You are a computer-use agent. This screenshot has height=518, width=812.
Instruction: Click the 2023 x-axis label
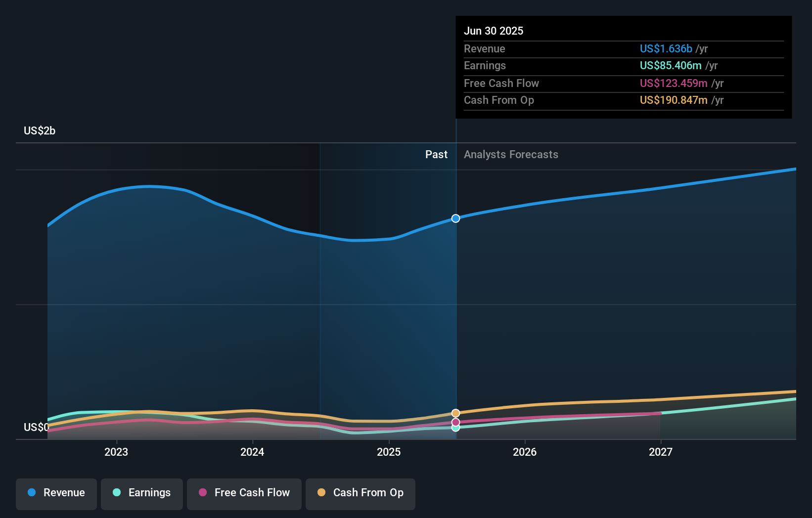[116, 452]
